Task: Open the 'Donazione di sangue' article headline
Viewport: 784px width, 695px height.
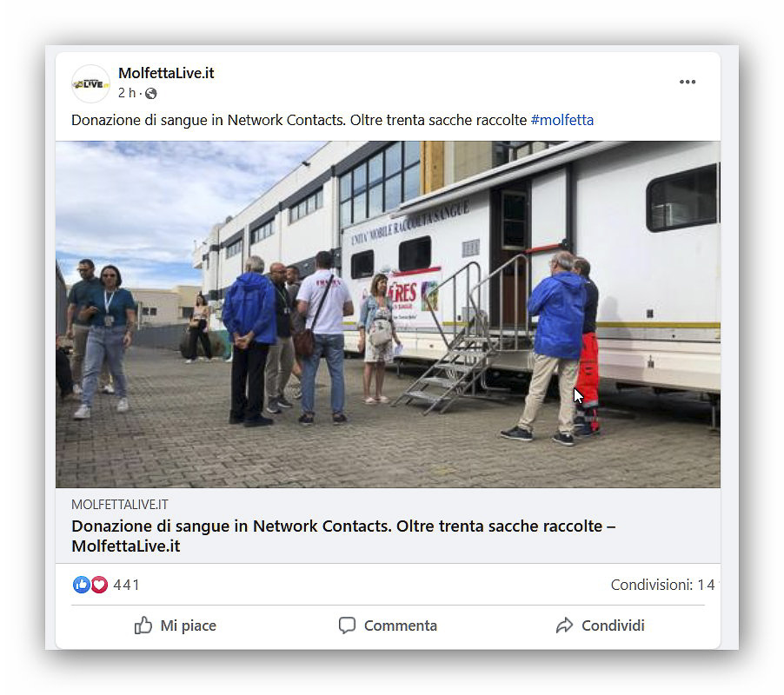Action: coord(343,536)
